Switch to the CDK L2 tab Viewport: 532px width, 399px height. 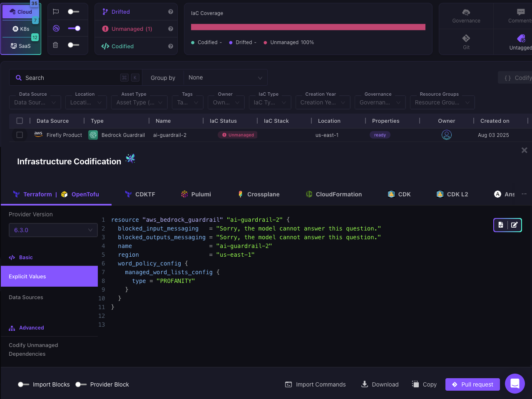tap(452, 194)
